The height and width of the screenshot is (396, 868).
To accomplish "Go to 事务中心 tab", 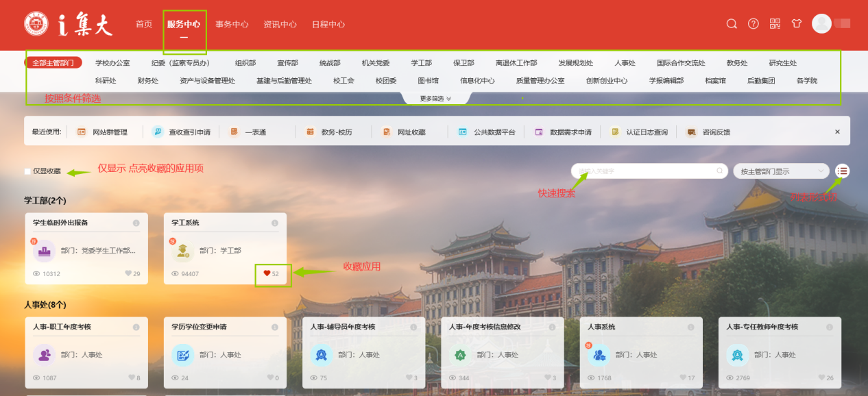I will pos(232,24).
